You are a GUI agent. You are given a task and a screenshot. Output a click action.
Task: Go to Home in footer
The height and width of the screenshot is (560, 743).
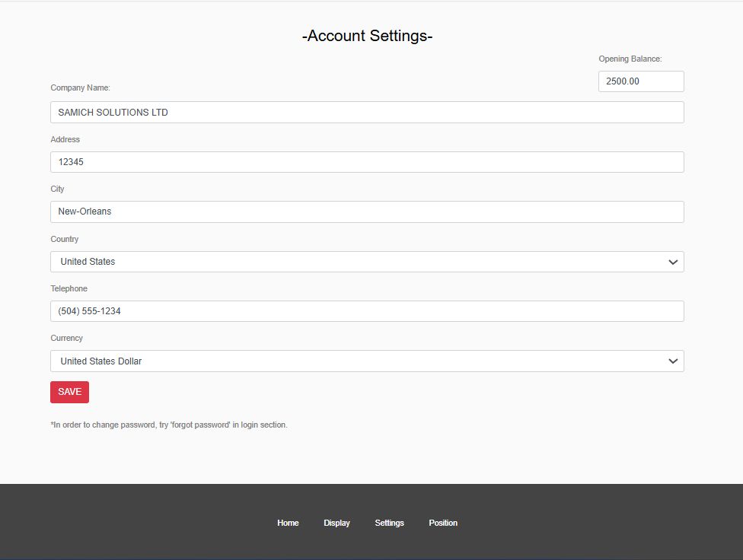[288, 523]
